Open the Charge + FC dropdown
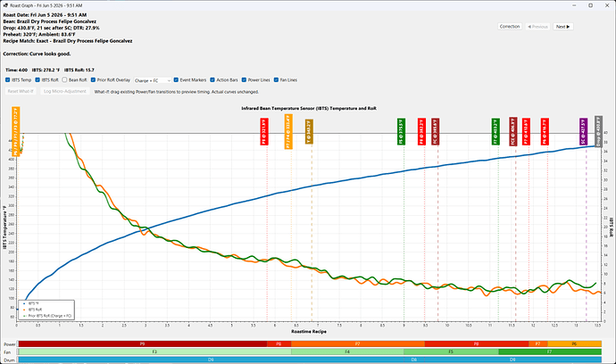616x364 pixels. coord(153,80)
